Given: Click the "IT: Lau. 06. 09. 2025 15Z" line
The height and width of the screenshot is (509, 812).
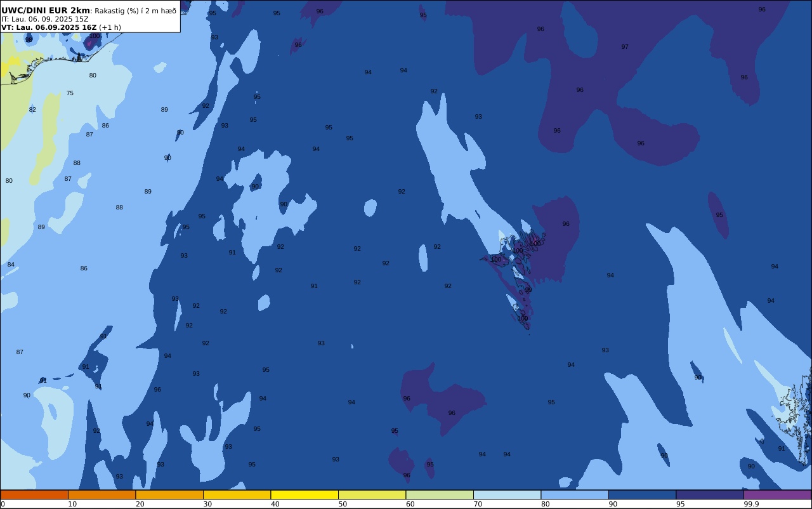Looking at the screenshot, I should (45, 19).
